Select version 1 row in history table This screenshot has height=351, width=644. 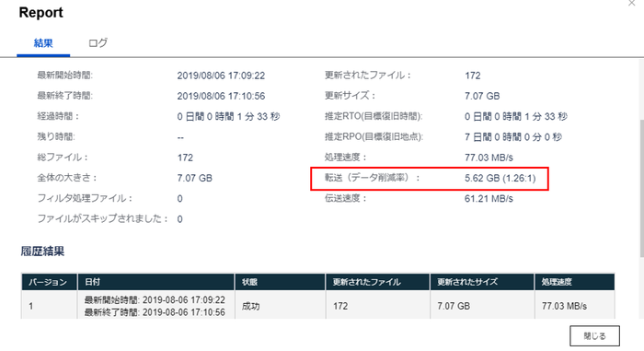[x=318, y=306]
